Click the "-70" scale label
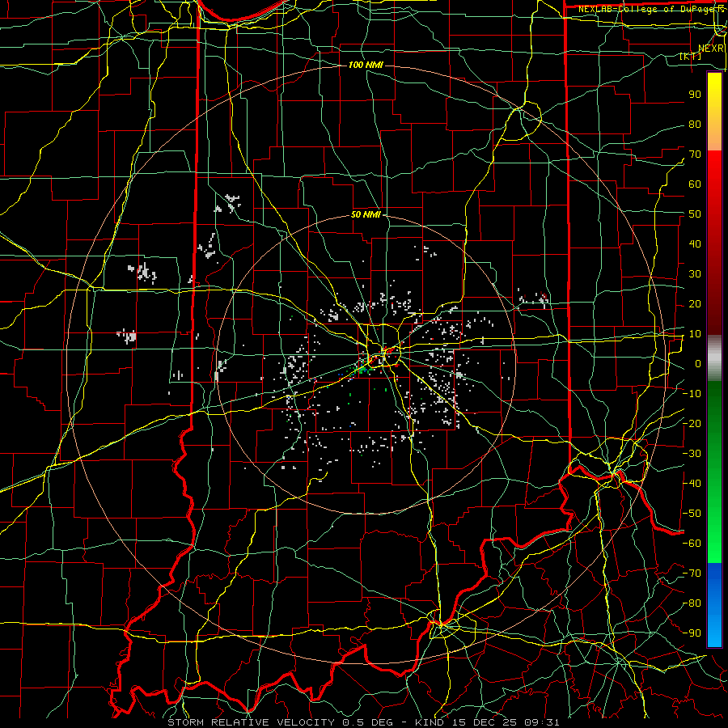The height and width of the screenshot is (728, 728). pos(692,574)
